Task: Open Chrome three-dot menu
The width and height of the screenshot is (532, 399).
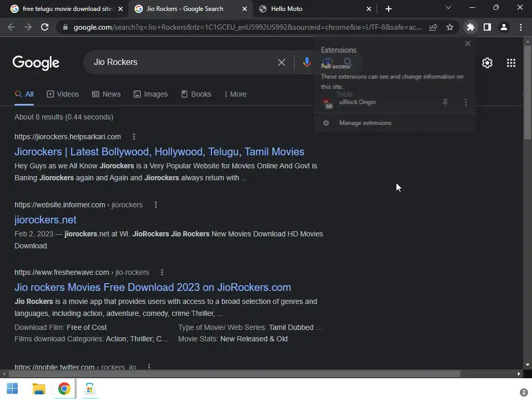Action: tap(521, 27)
